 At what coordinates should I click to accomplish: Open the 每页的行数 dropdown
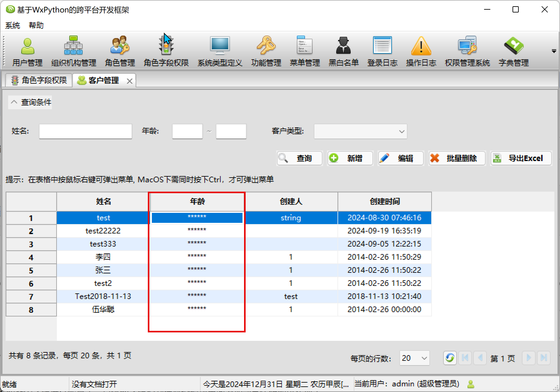pyautogui.click(x=414, y=358)
